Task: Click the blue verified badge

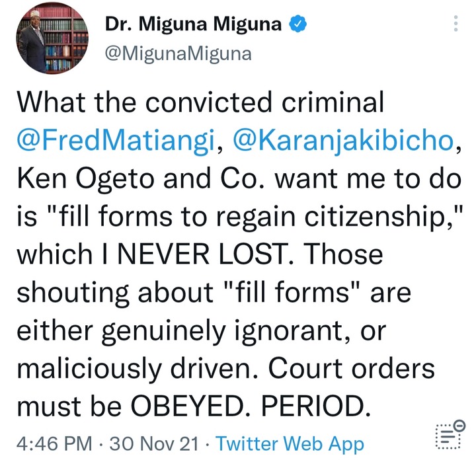Action: pyautogui.click(x=297, y=23)
